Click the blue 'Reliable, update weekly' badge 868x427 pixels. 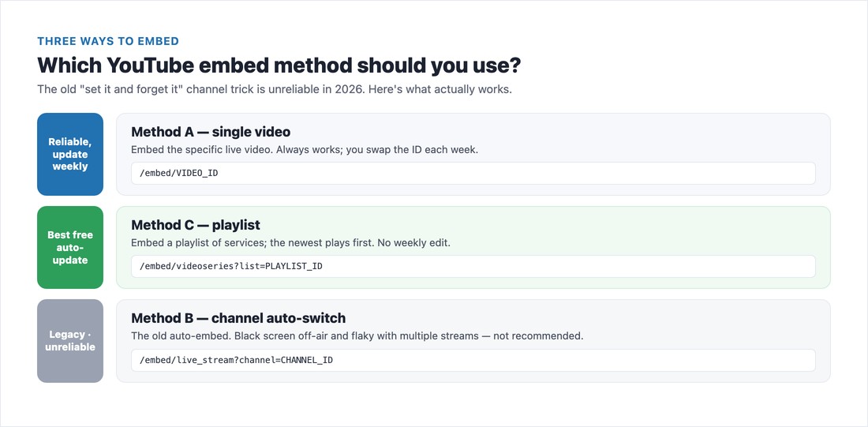coord(70,155)
